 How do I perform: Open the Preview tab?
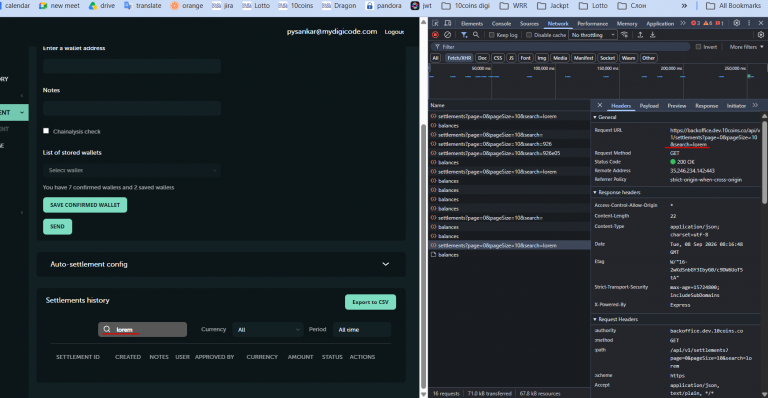click(x=676, y=106)
